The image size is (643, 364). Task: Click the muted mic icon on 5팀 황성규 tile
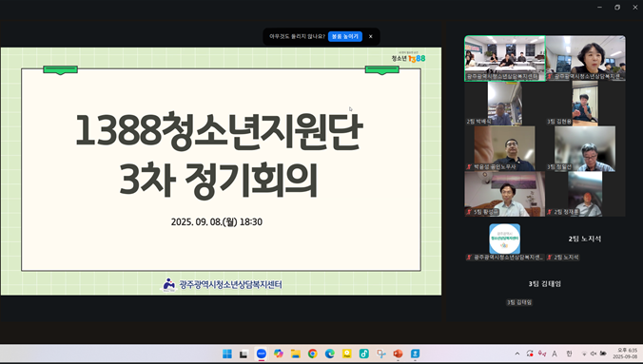pyautogui.click(x=469, y=212)
